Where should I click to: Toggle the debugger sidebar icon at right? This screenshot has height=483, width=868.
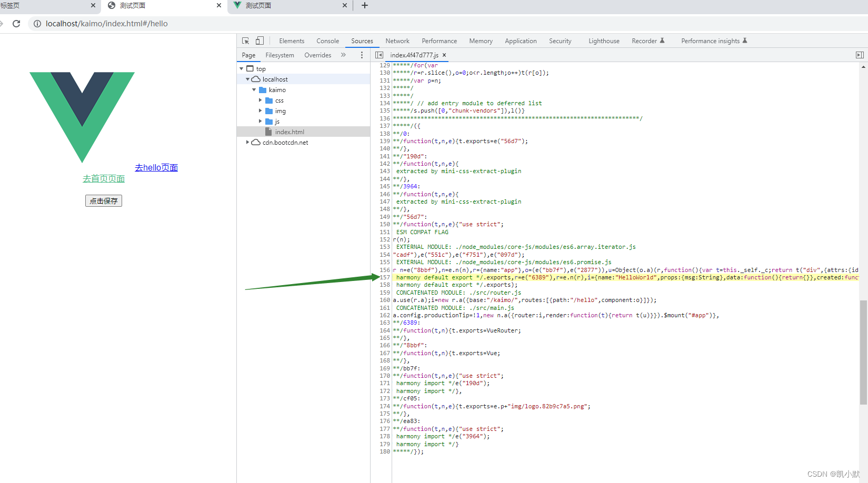point(860,55)
